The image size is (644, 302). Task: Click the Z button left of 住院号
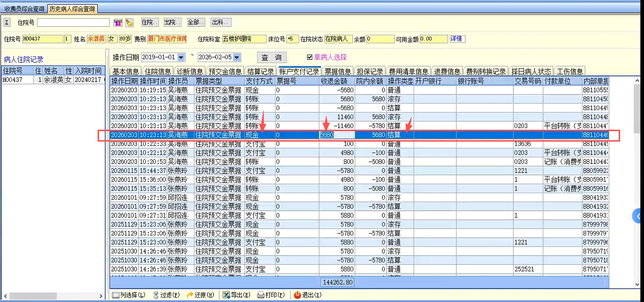click(7, 22)
